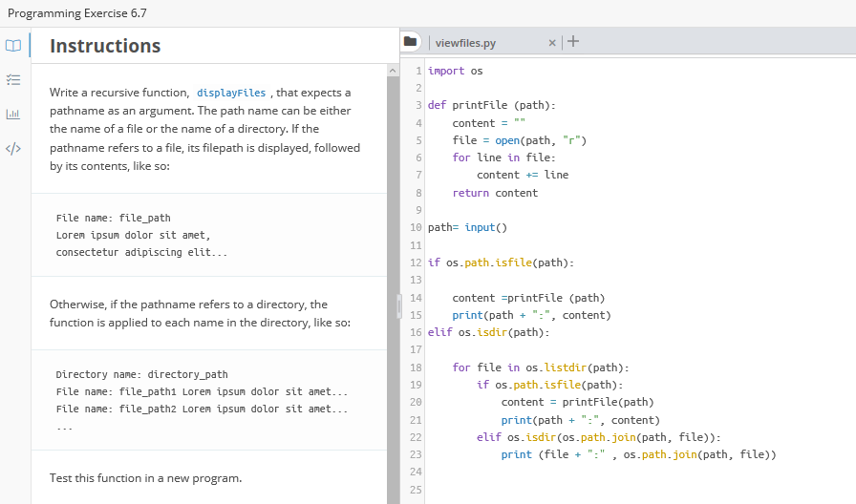Place cursor on 'content += line' line
The width and height of the screenshot is (856, 504).
coord(523,175)
